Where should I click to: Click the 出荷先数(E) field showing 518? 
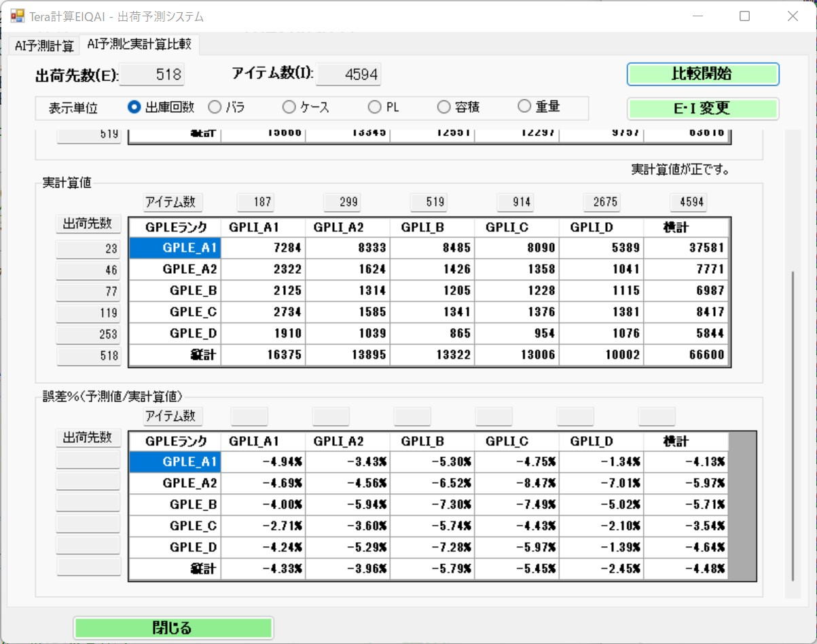[x=152, y=75]
